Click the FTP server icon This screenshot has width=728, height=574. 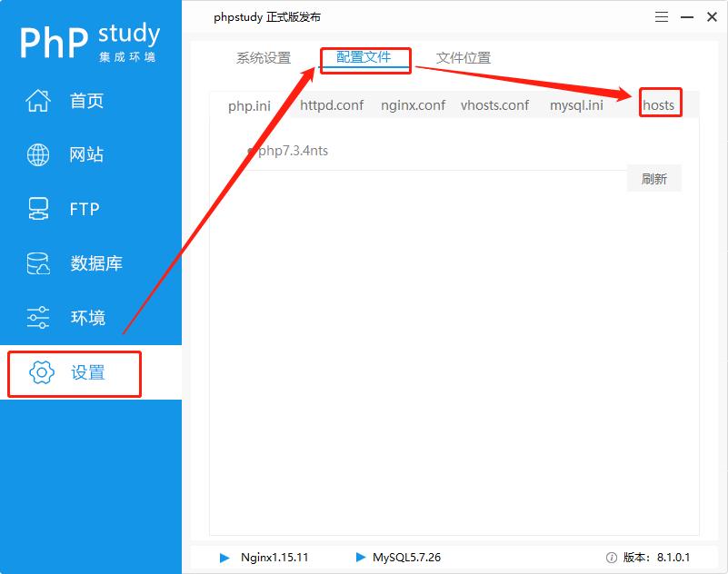(x=38, y=209)
